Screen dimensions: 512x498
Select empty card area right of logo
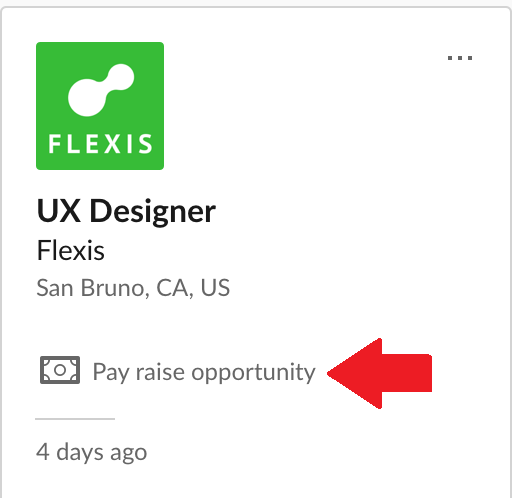point(300,107)
